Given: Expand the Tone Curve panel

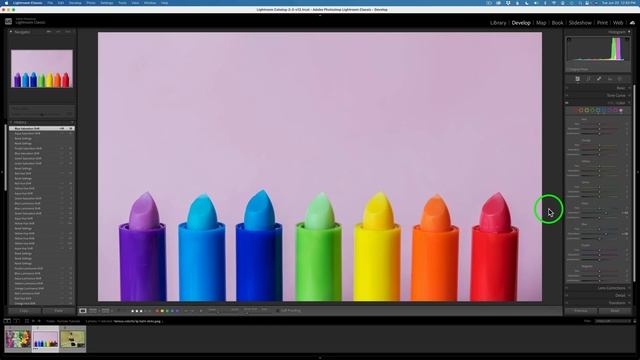Looking at the screenshot, I should [629, 96].
